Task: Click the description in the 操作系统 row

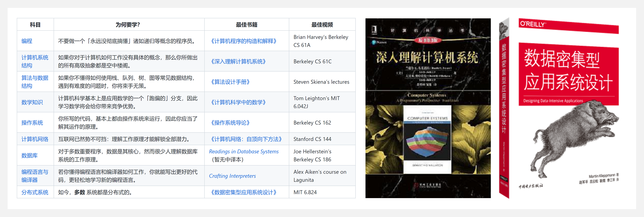Action: (x=128, y=123)
